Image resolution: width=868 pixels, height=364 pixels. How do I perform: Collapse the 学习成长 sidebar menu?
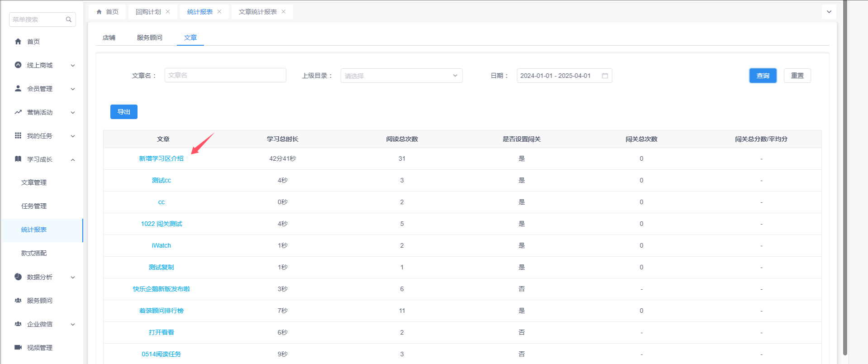coord(72,159)
